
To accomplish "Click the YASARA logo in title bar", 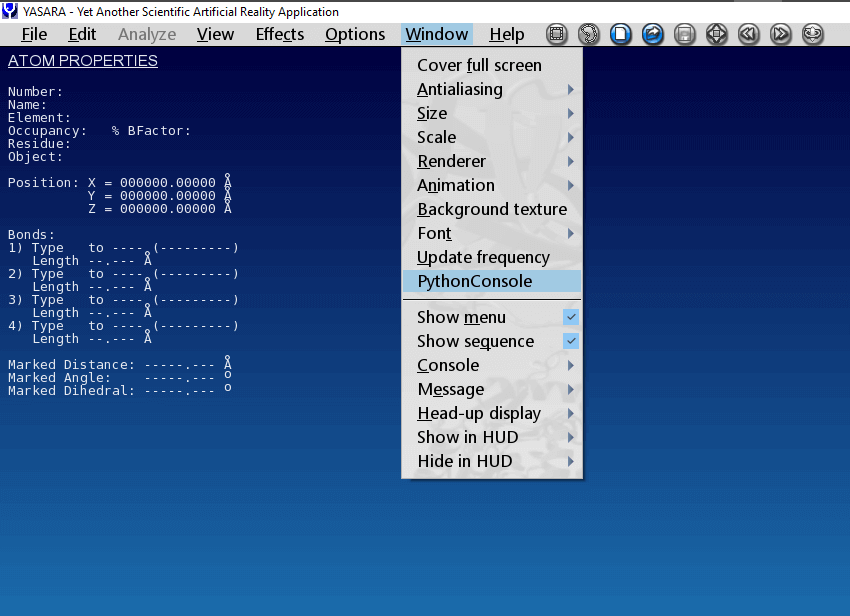I will coord(10,11).
